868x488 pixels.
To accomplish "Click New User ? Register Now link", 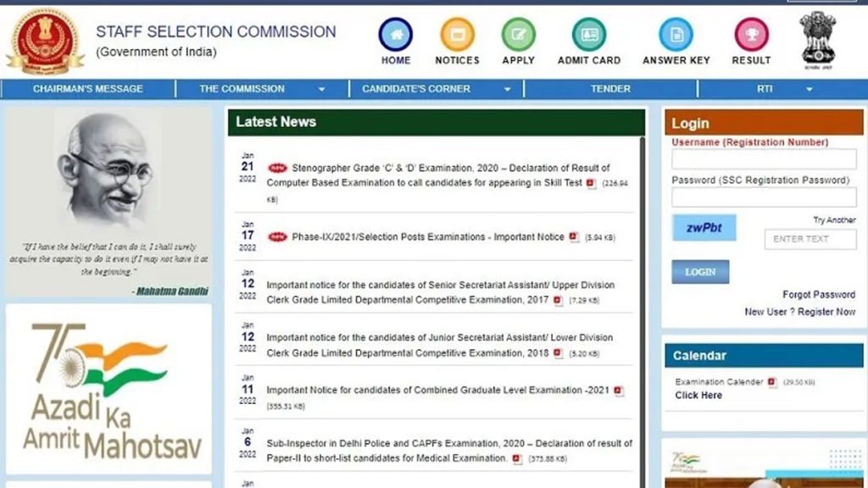I will coord(800,312).
